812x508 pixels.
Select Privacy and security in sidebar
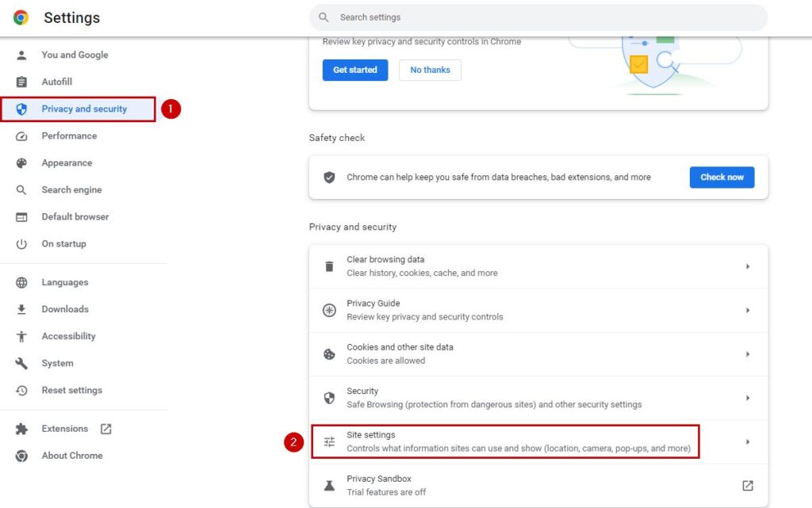tap(84, 109)
